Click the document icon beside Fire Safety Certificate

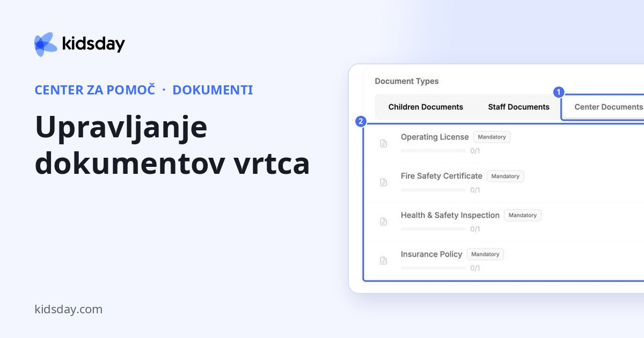pyautogui.click(x=383, y=182)
